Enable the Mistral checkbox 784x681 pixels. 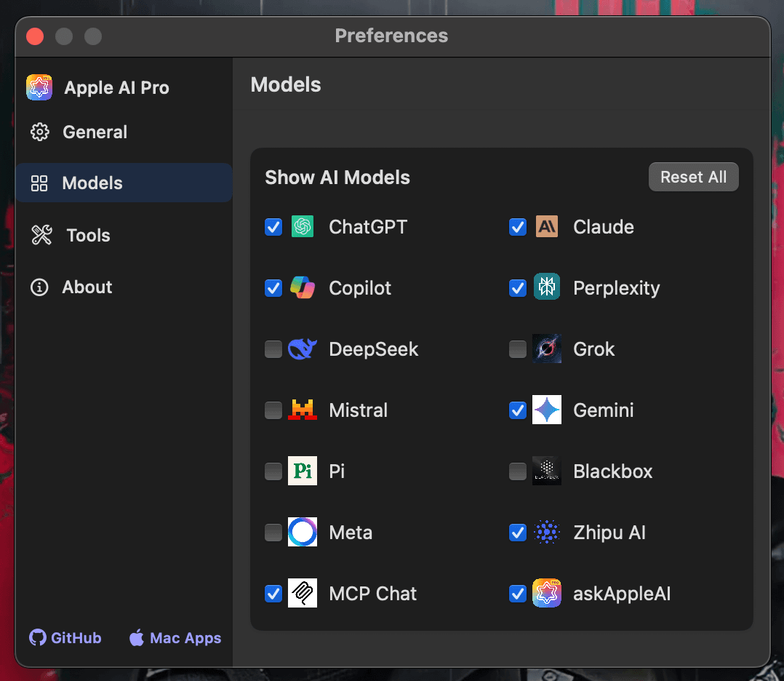[273, 410]
